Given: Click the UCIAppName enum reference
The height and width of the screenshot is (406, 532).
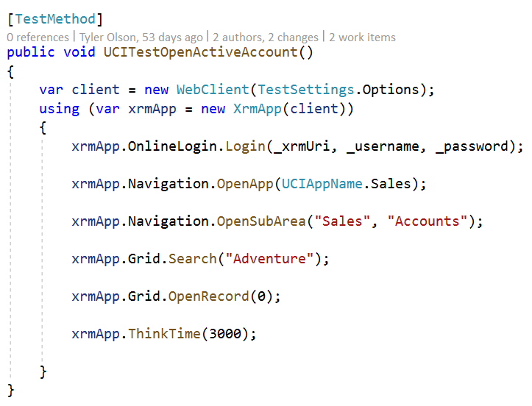Looking at the screenshot, I should point(322,184).
